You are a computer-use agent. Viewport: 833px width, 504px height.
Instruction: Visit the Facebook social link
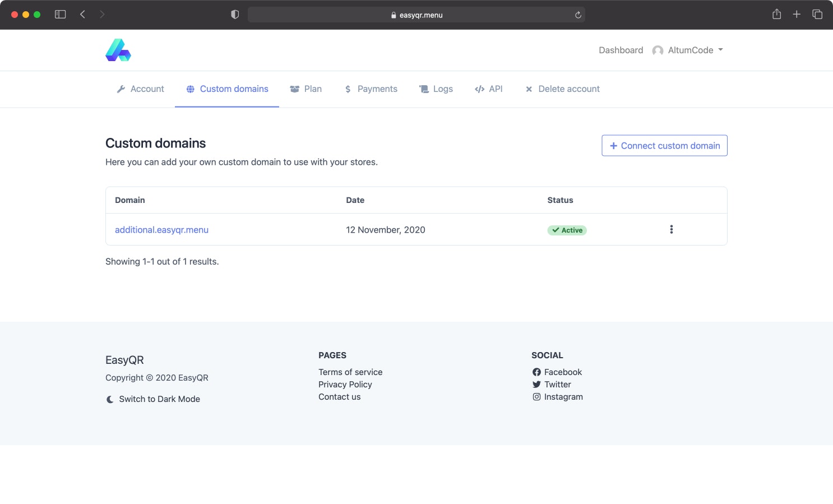(x=557, y=372)
